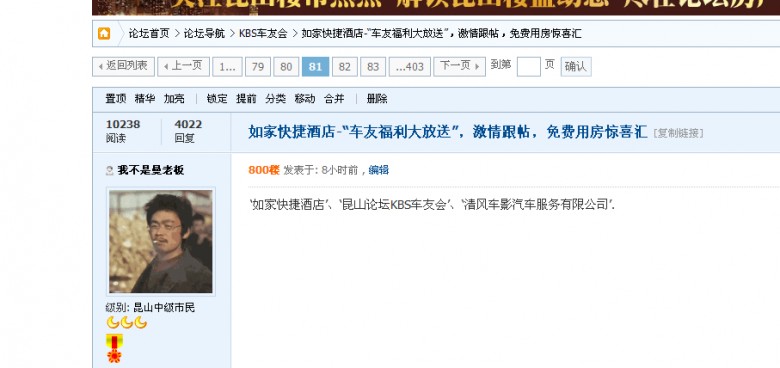Click the first moon level icon

(x=113, y=323)
